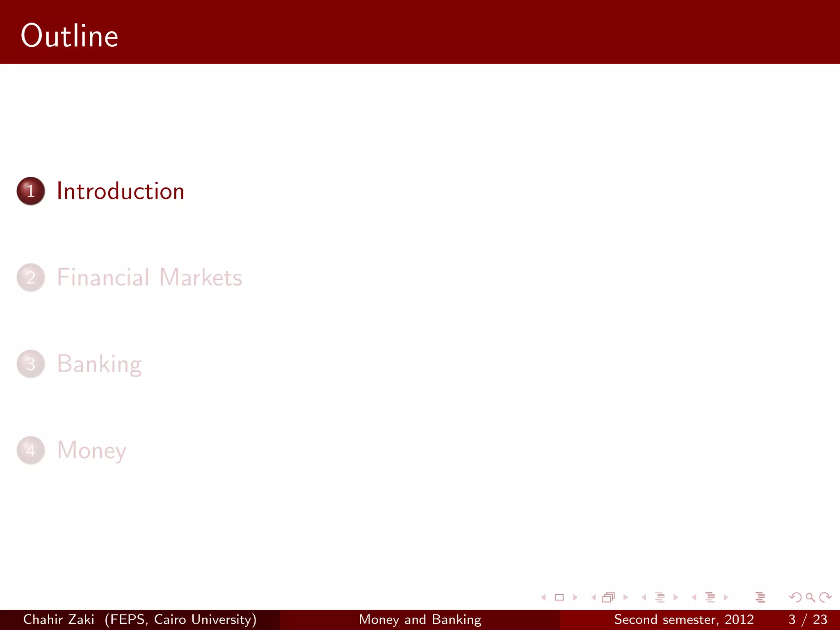Click the presentation outline icon
The height and width of the screenshot is (630, 840).
(x=760, y=598)
